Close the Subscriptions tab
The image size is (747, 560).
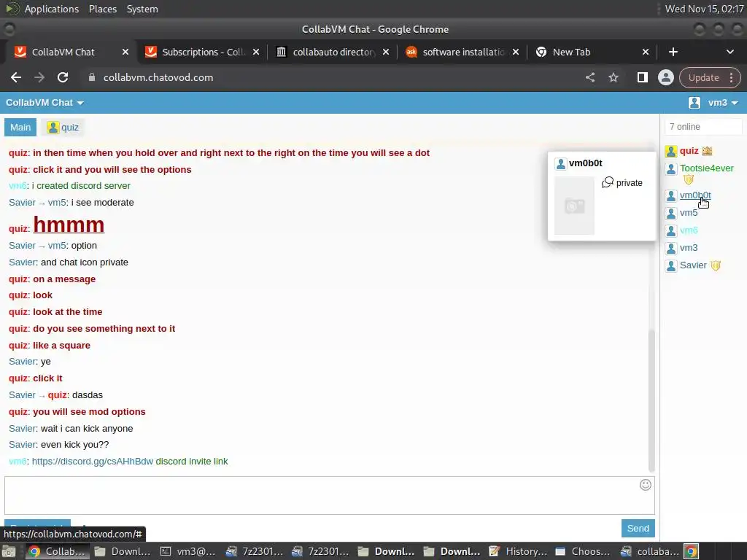(256, 52)
